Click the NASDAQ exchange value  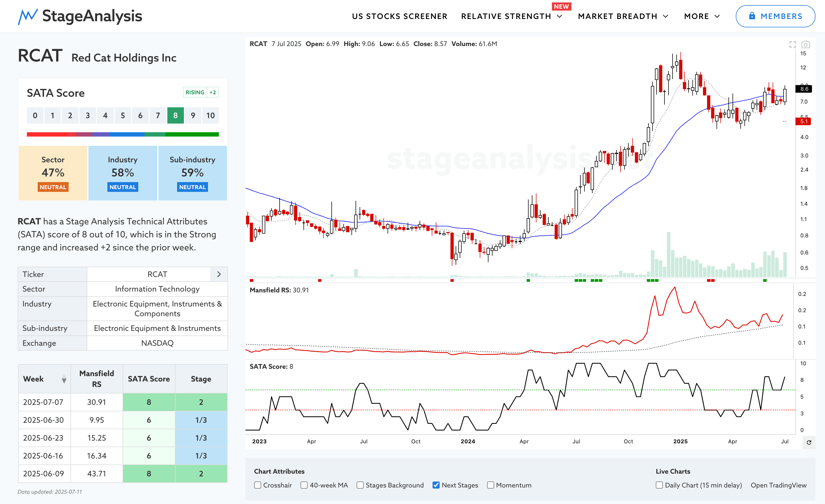pos(157,343)
